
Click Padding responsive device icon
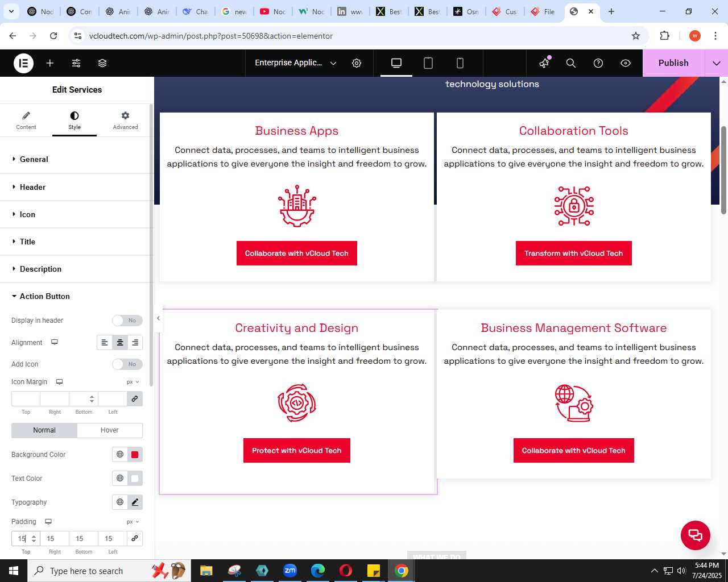[x=48, y=522]
